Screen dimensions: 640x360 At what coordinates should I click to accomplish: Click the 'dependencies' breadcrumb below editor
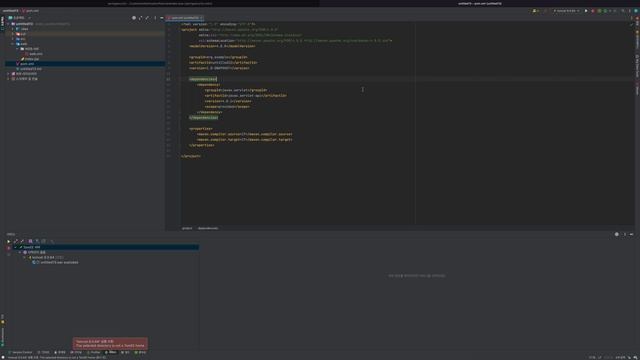(x=208, y=229)
